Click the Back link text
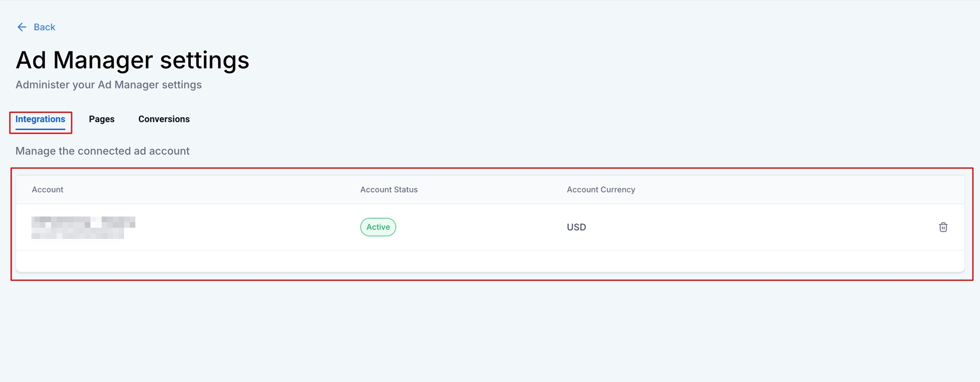980x382 pixels. click(x=44, y=27)
